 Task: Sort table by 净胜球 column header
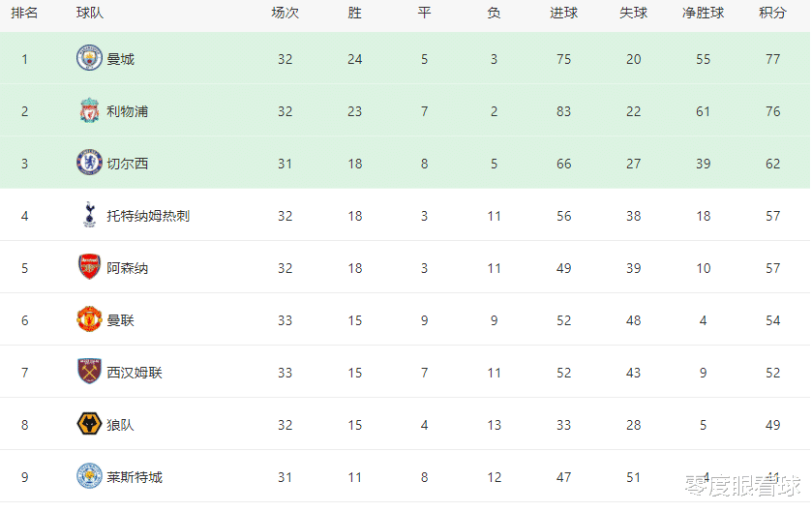703,13
